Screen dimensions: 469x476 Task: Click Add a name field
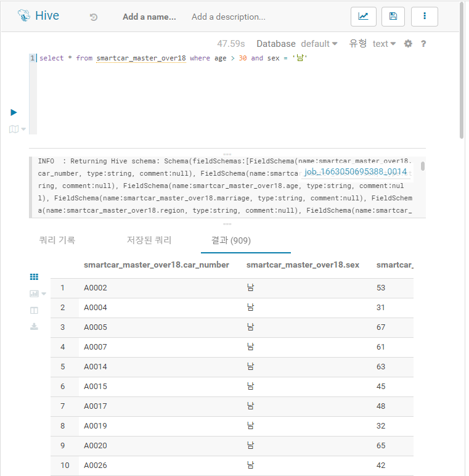(x=149, y=17)
